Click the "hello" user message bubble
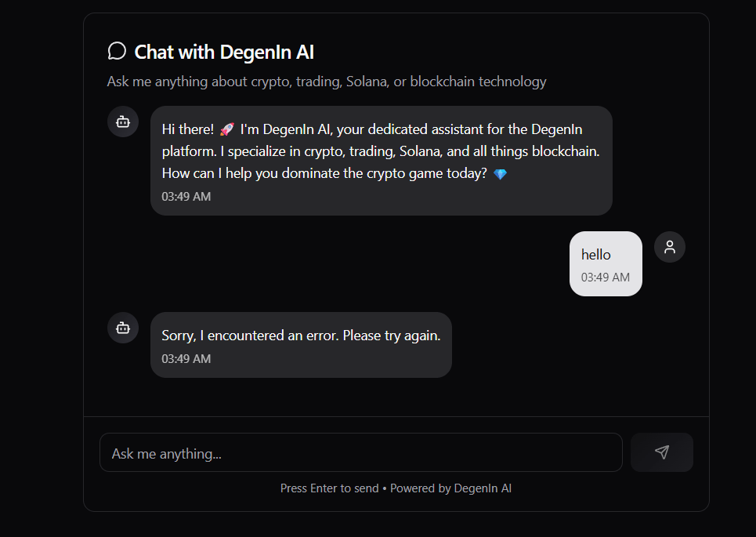The image size is (756, 537). pos(605,263)
